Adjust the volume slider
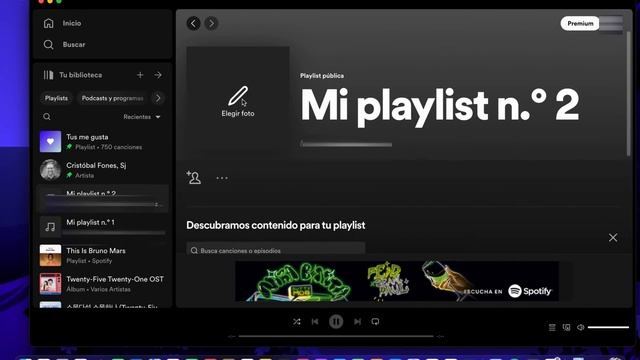This screenshot has height=360, width=640. pos(608,327)
